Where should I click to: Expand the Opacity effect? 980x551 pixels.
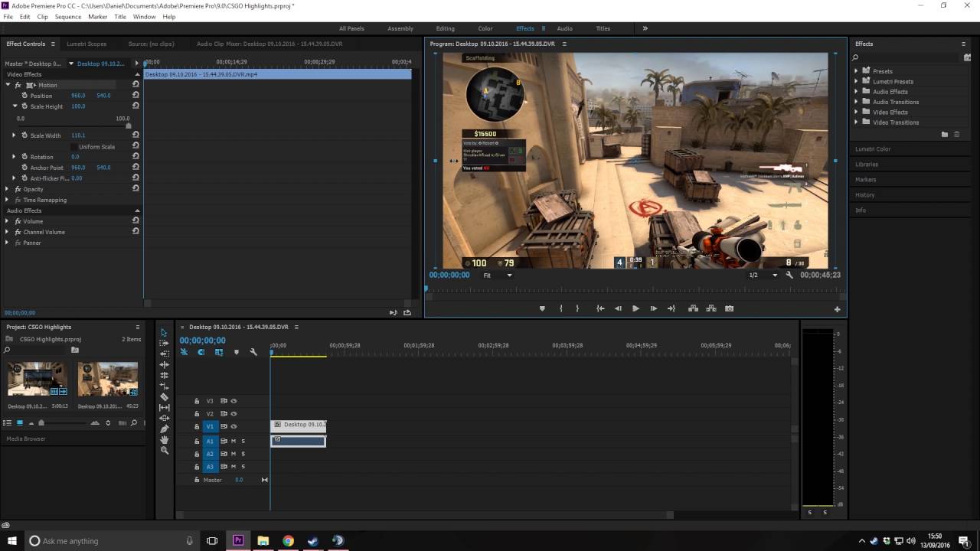click(8, 189)
